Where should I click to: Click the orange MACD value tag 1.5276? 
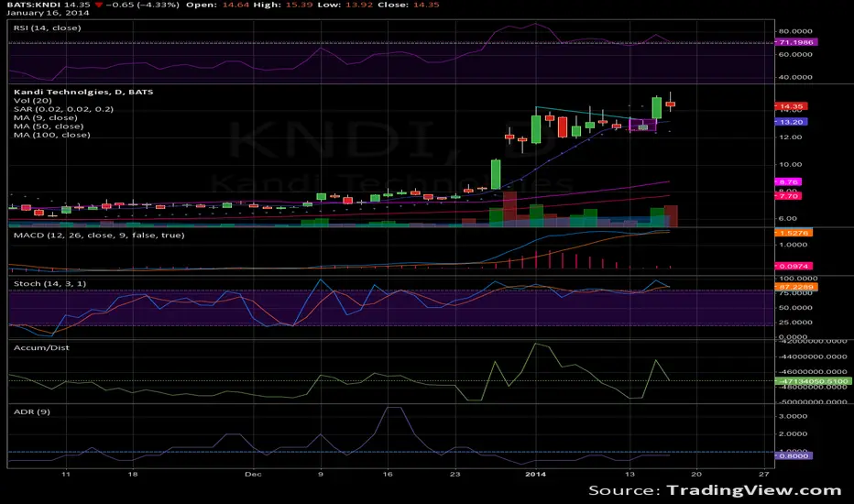(794, 233)
